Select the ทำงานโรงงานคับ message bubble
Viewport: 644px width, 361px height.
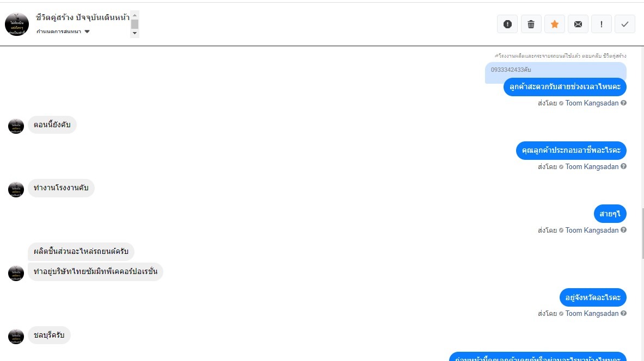(61, 188)
